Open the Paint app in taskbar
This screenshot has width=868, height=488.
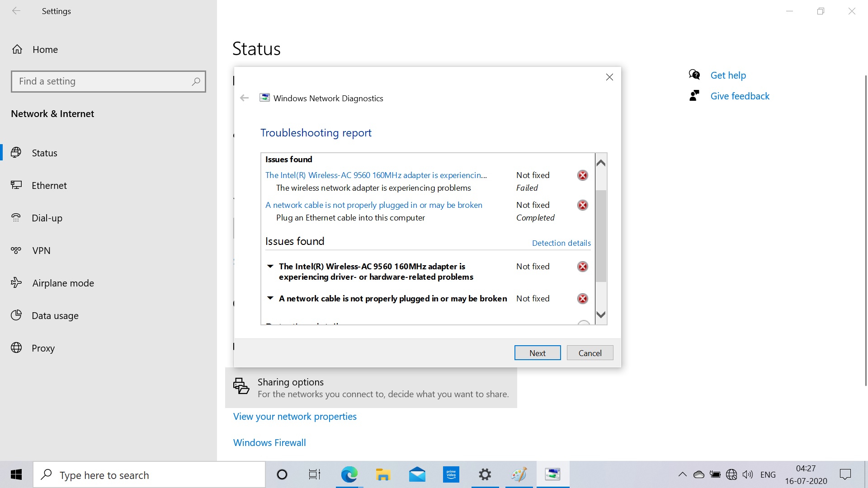pyautogui.click(x=519, y=474)
